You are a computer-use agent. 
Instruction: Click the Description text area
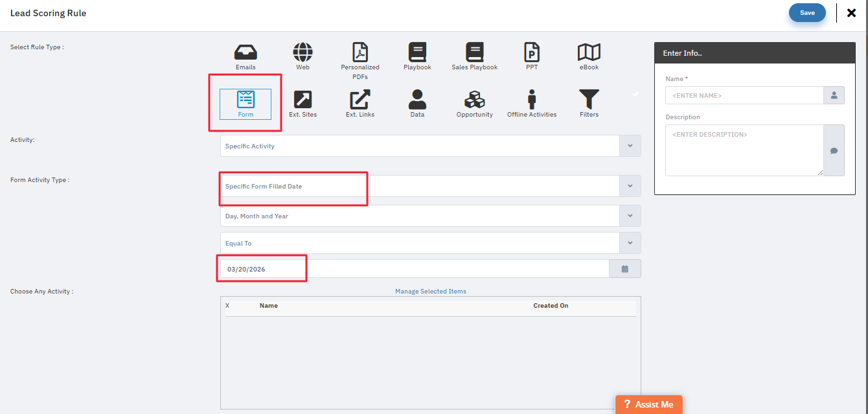[744, 150]
